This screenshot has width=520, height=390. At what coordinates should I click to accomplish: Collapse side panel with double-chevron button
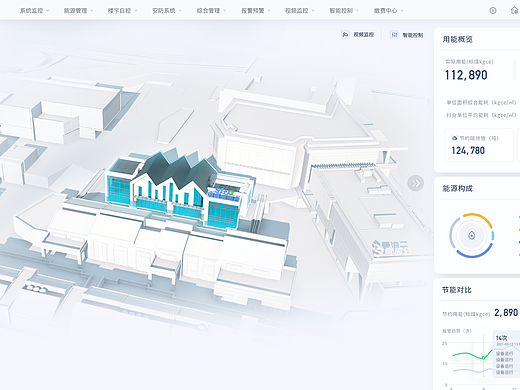[416, 183]
